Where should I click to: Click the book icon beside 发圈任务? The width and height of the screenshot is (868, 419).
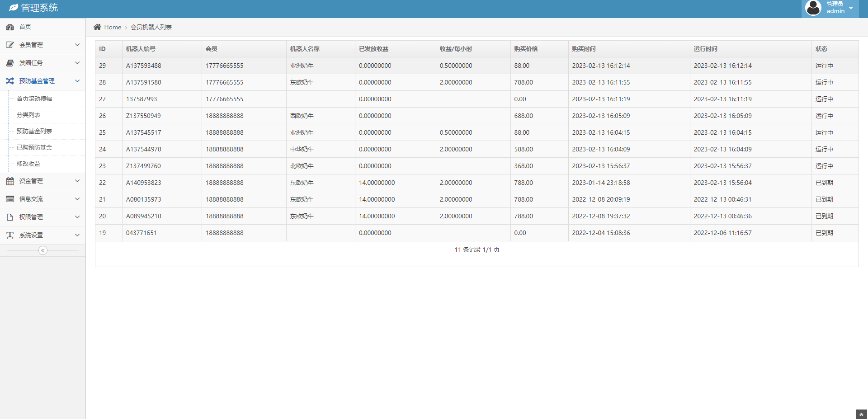click(10, 63)
